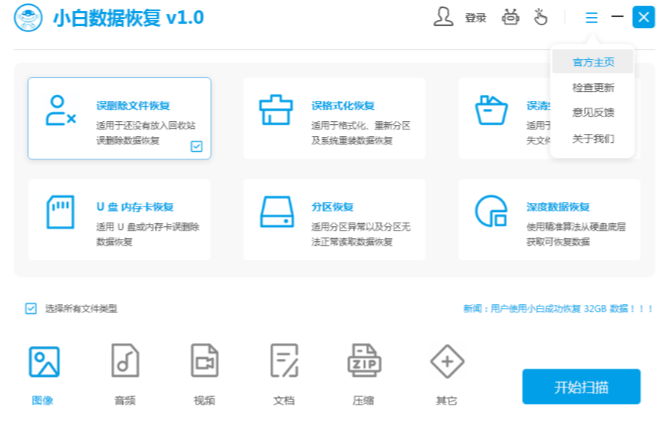Select the 其它 (other) file type icon

point(446,362)
